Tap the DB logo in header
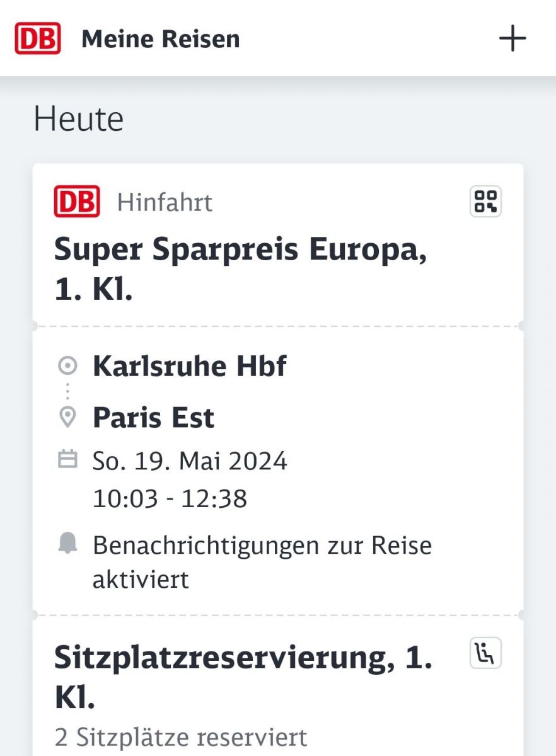 [x=38, y=38]
